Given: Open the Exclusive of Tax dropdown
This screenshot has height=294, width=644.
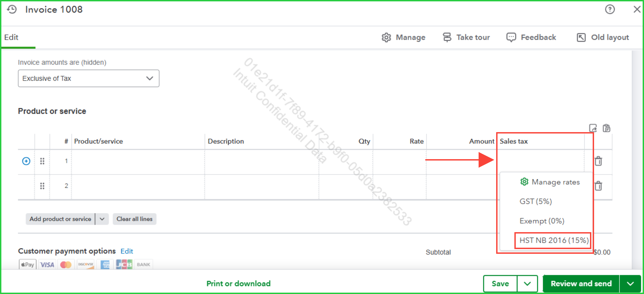Looking at the screenshot, I should coord(88,79).
